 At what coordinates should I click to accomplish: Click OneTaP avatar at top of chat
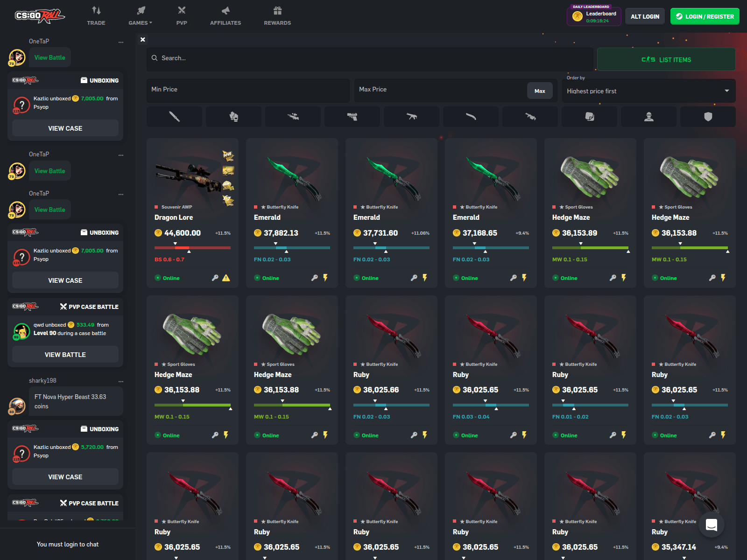pos(17,57)
